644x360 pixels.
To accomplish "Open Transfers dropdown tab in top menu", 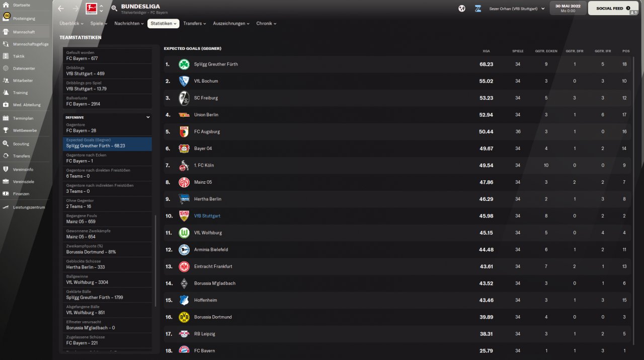I will 195,23.
